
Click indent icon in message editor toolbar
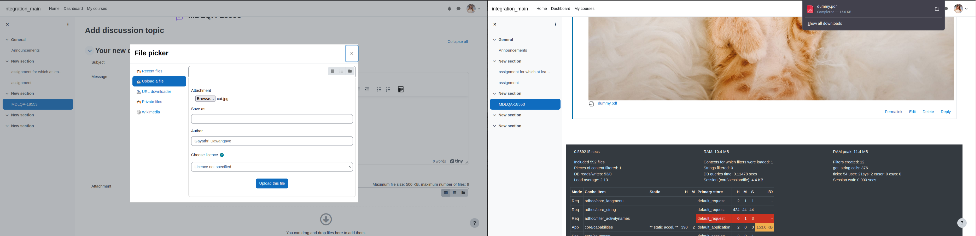point(367,90)
